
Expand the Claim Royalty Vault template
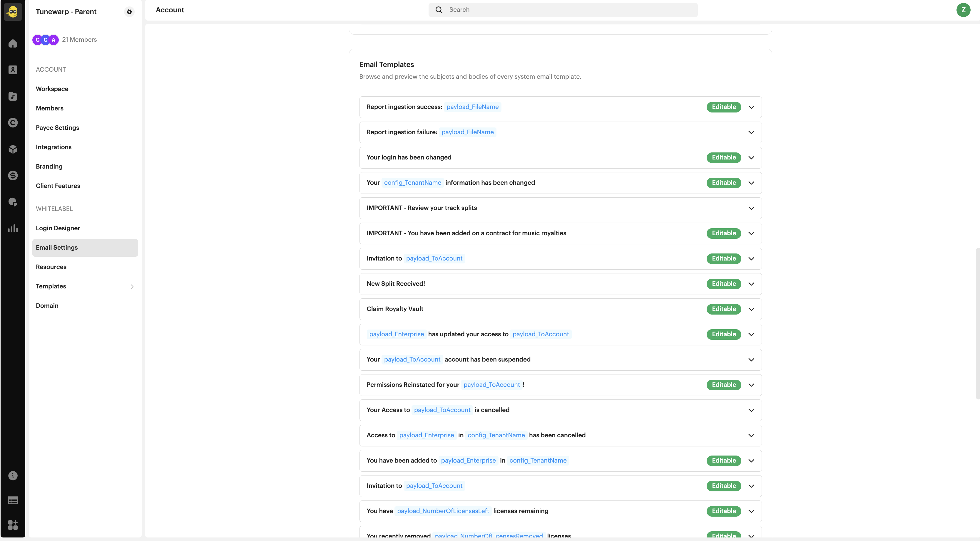pos(751,309)
